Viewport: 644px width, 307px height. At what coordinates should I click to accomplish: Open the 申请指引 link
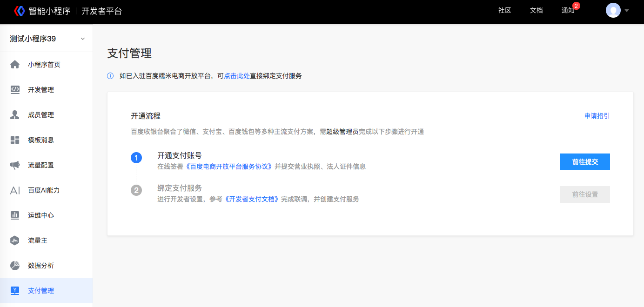(x=597, y=115)
